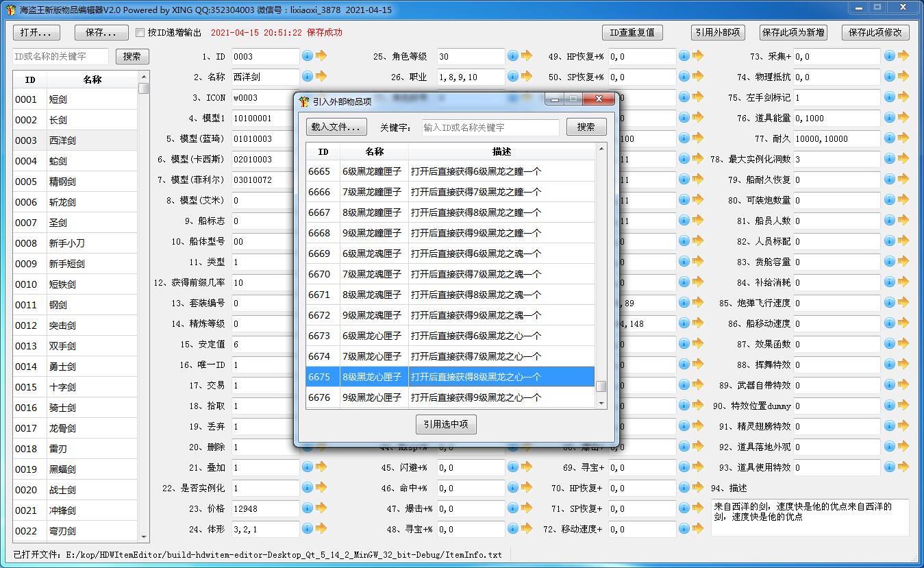Click the left item list scroll-down arrow

pos(144,536)
